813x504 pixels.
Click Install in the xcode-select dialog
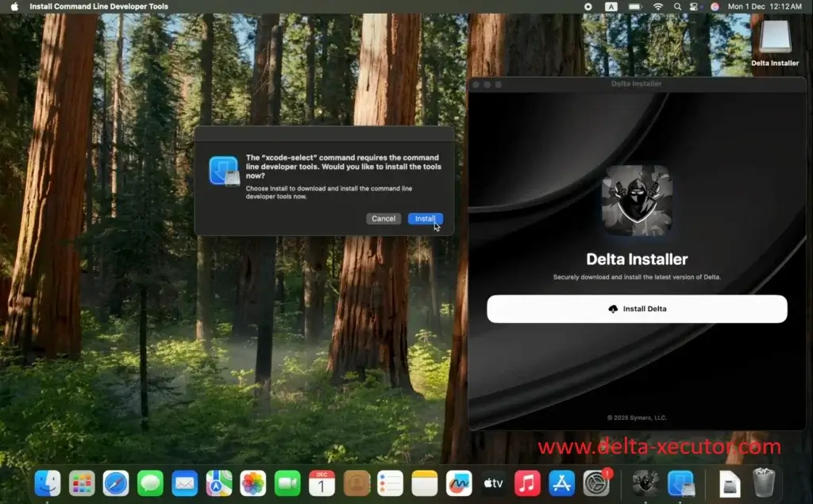tap(426, 219)
